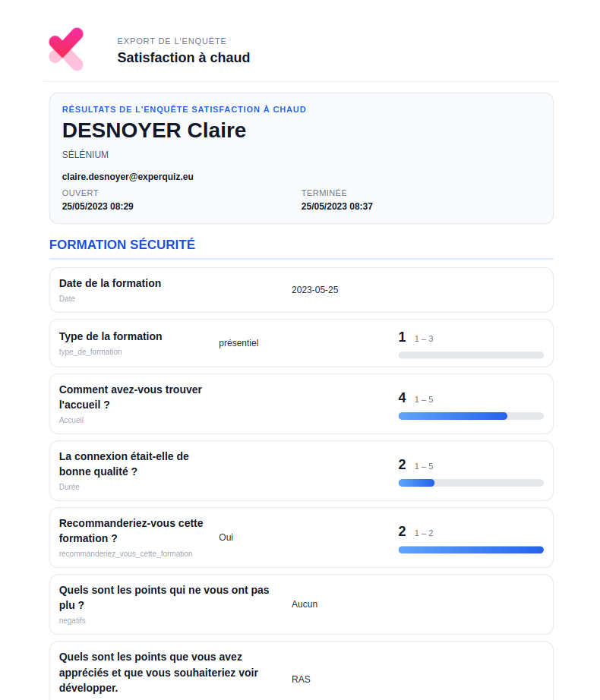Click the pink checkmark logo icon
This screenshot has width=600, height=700.
coord(66,49)
